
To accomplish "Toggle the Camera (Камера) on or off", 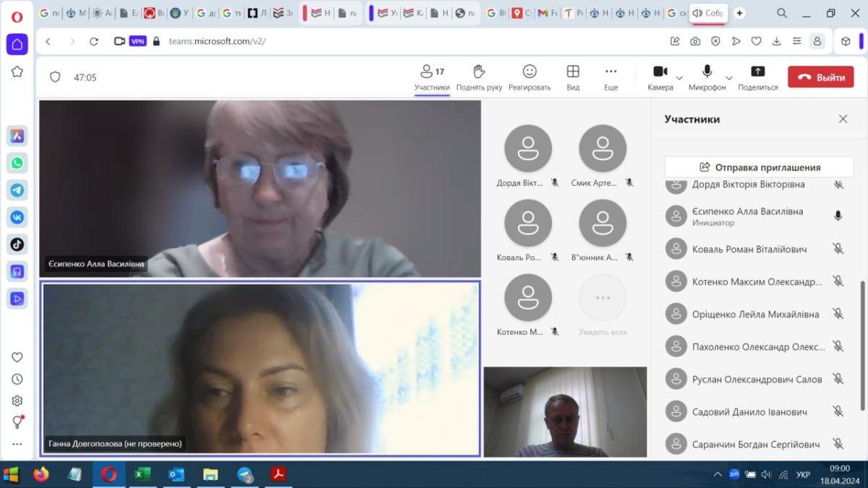I will click(660, 72).
